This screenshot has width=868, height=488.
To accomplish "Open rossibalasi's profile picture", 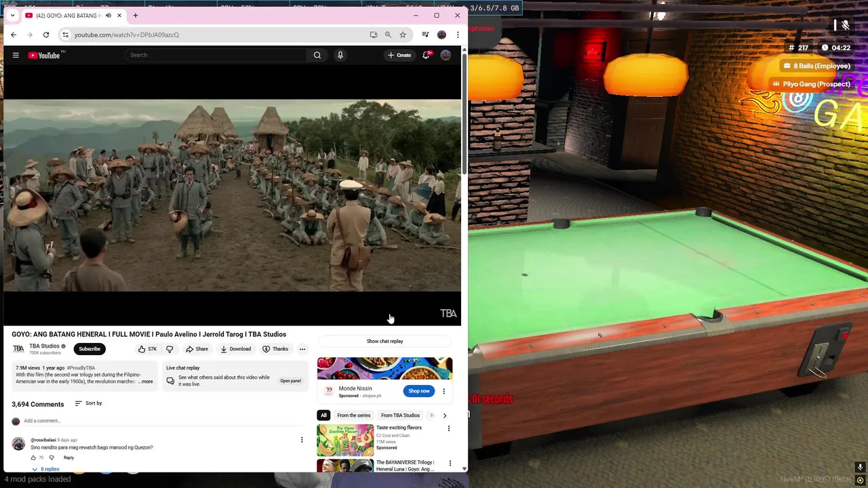I will [18, 444].
